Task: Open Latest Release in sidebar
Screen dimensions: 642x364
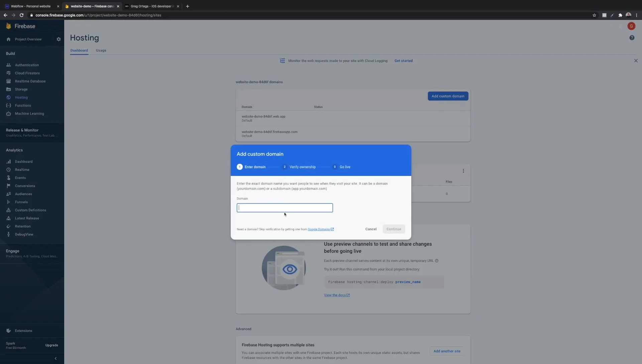Action: [x=27, y=218]
